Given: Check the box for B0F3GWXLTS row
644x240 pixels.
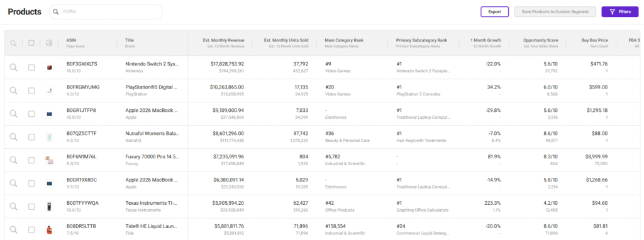Looking at the screenshot, I should coord(31,68).
